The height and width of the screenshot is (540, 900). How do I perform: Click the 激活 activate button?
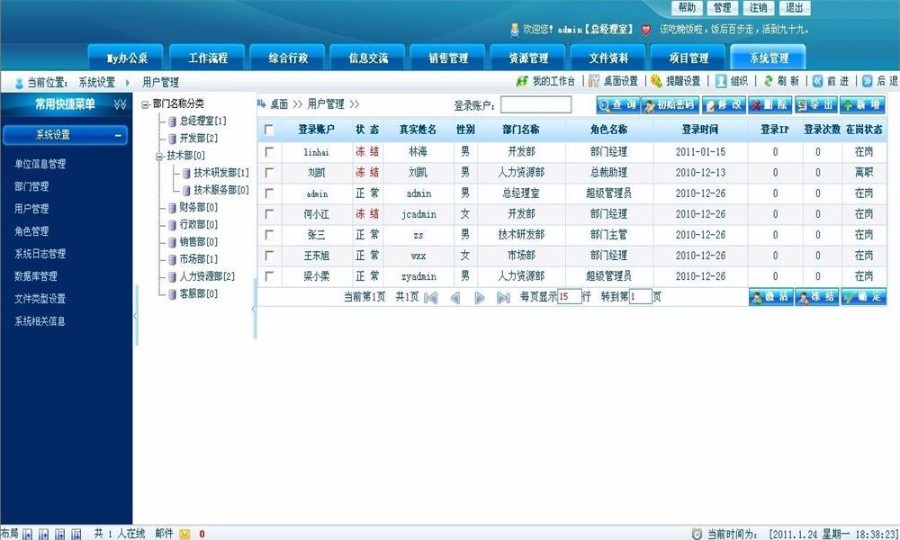(x=771, y=297)
